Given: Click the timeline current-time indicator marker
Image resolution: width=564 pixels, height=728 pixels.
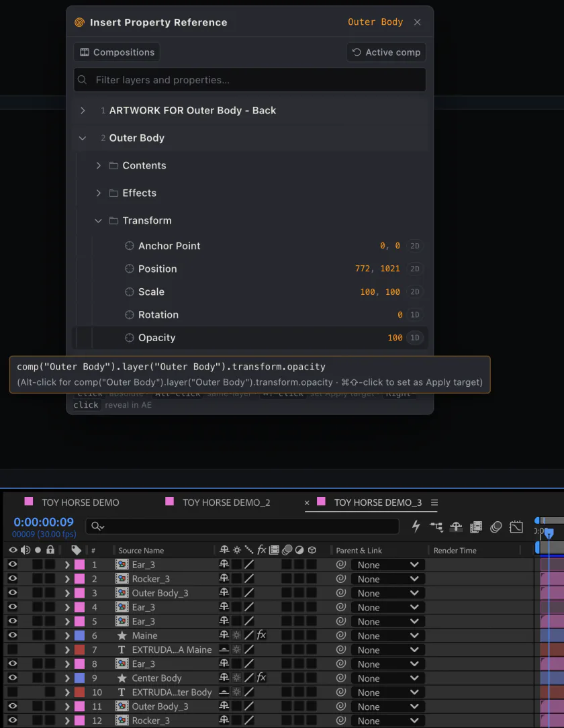Looking at the screenshot, I should (x=549, y=533).
